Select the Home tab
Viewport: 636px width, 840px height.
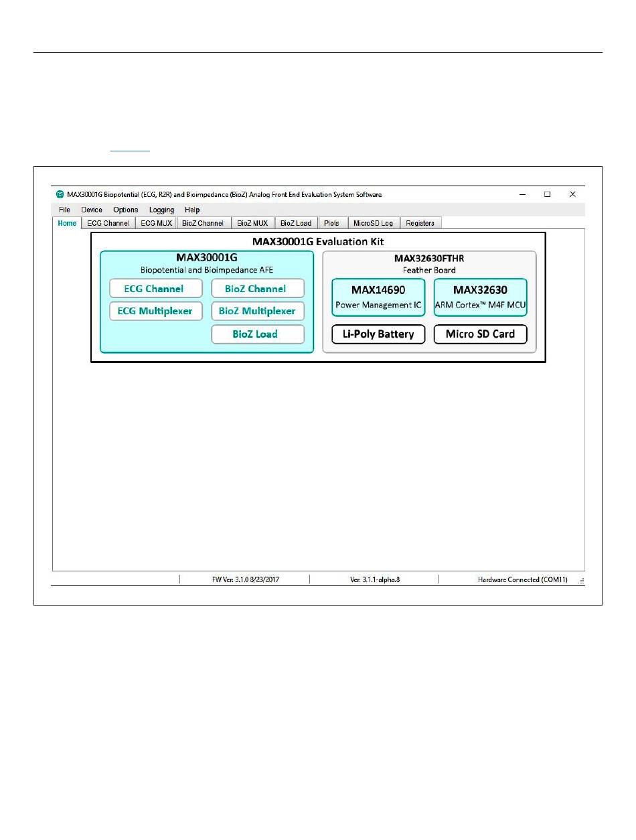tap(67, 223)
